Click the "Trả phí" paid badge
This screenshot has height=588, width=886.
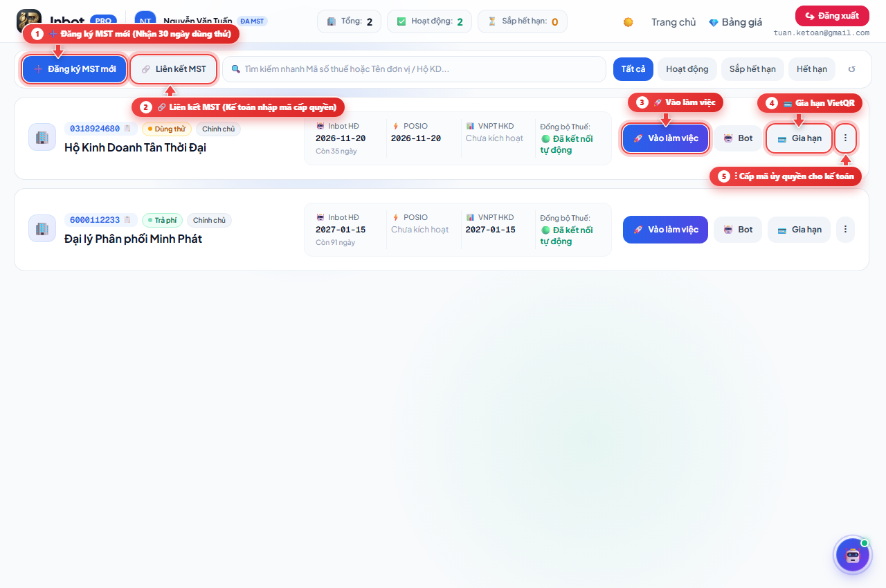coord(162,220)
